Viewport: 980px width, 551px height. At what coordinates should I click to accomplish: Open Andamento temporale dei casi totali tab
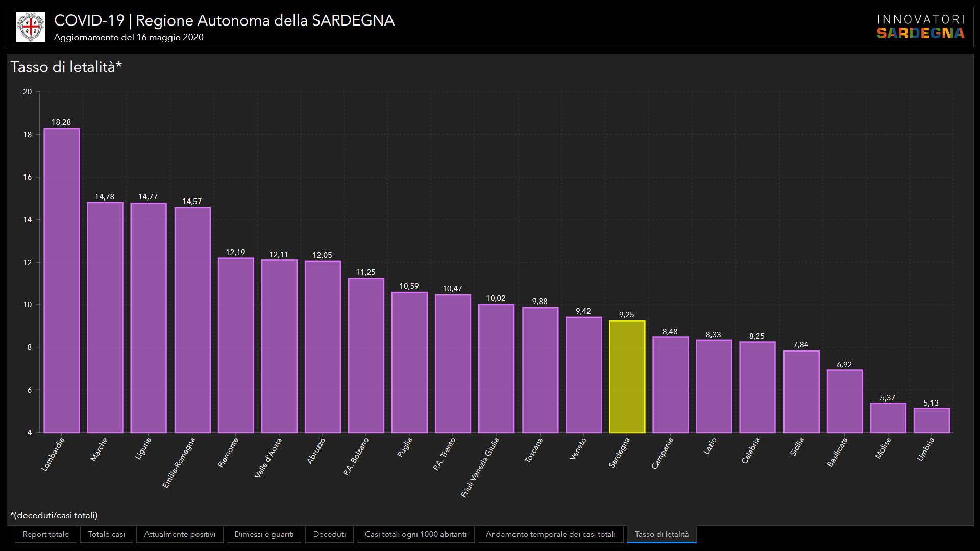[x=550, y=534]
